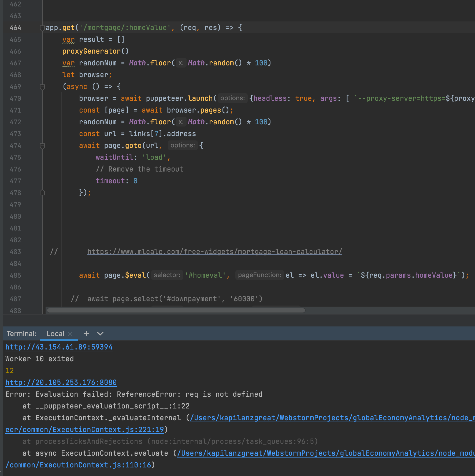Click the 'x:' hint on line 472

coord(181,122)
